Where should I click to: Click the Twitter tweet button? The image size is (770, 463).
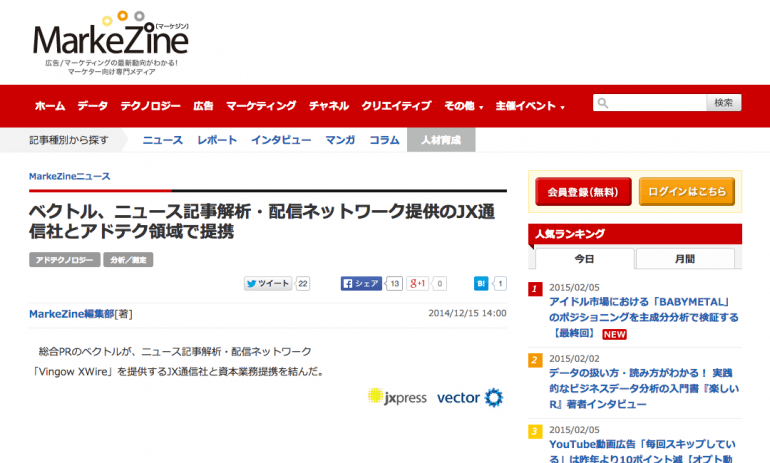(268, 283)
